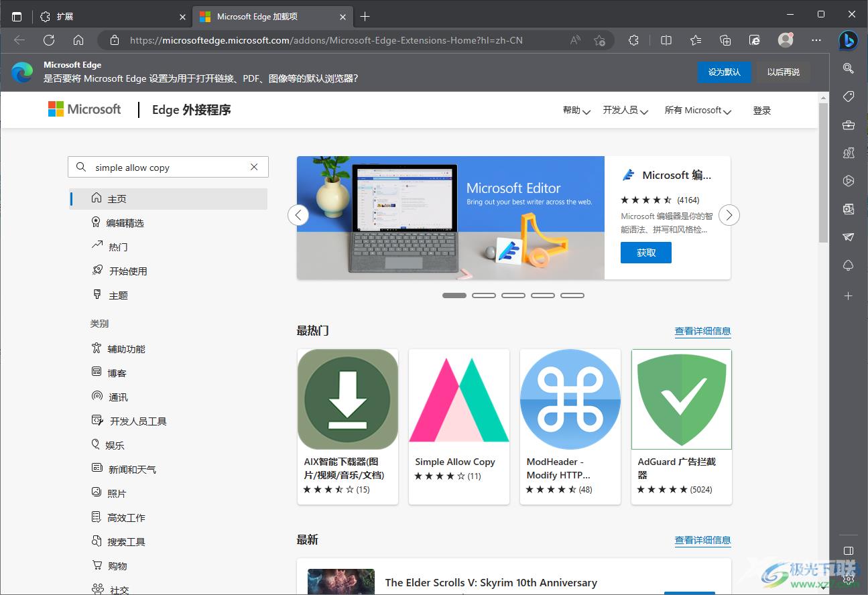
Task: Open 查看详细信息 next to 最热门
Action: 702,331
